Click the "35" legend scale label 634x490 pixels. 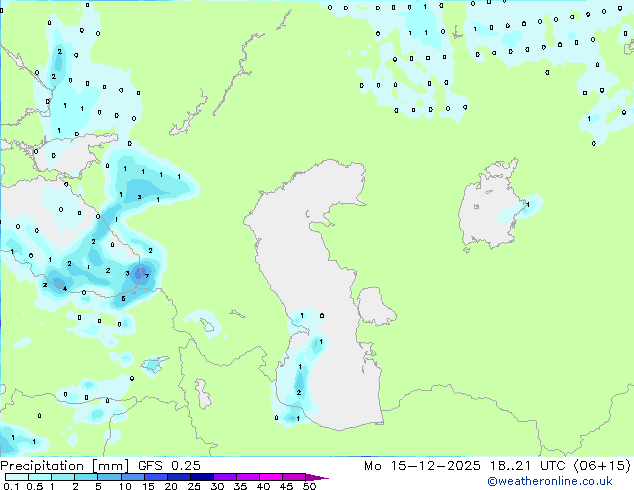(x=240, y=486)
